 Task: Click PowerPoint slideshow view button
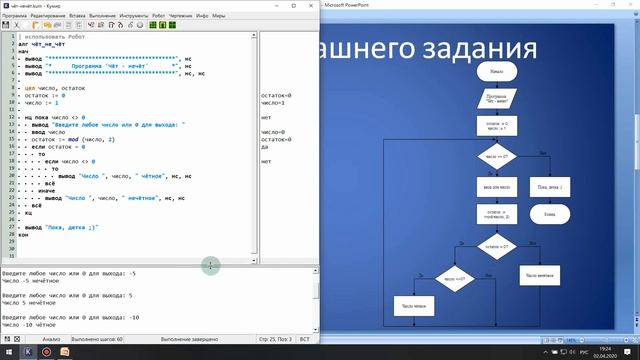560,340
